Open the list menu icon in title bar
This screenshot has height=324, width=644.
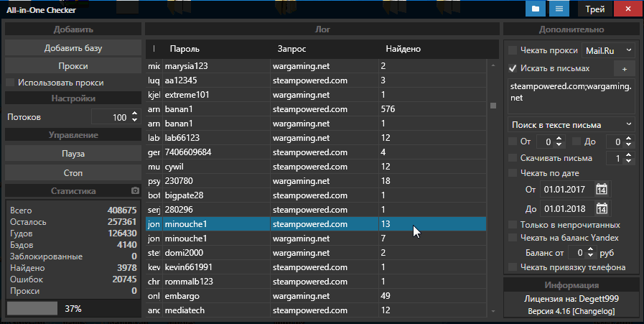(x=558, y=9)
